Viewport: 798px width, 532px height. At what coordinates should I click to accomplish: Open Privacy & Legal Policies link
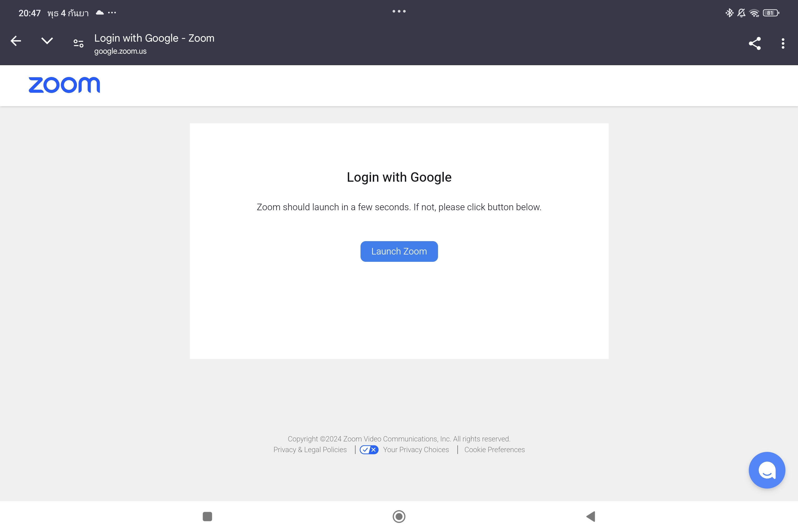coord(310,450)
